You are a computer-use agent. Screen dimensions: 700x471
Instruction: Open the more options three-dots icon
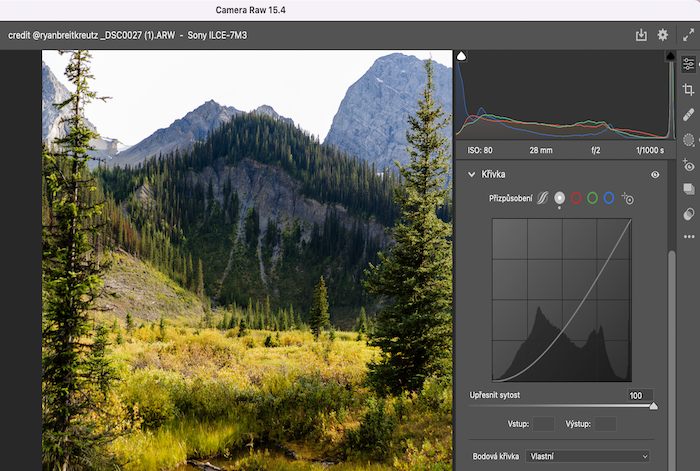pyautogui.click(x=689, y=237)
